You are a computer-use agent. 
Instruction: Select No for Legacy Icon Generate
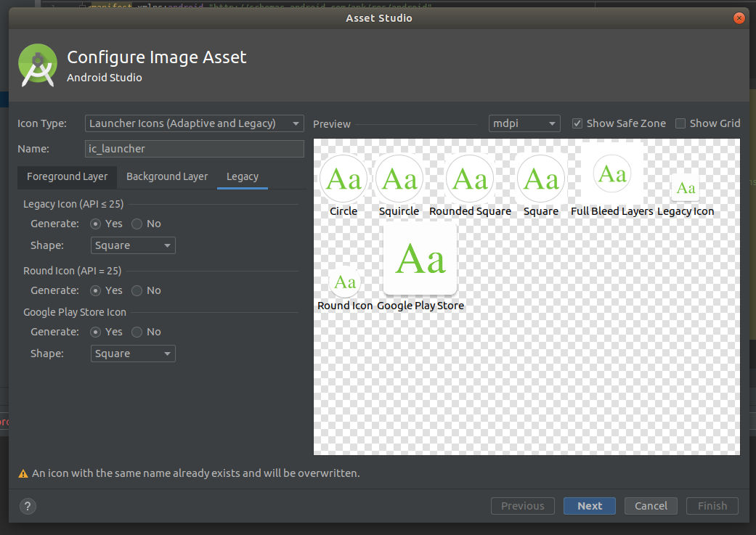click(137, 224)
